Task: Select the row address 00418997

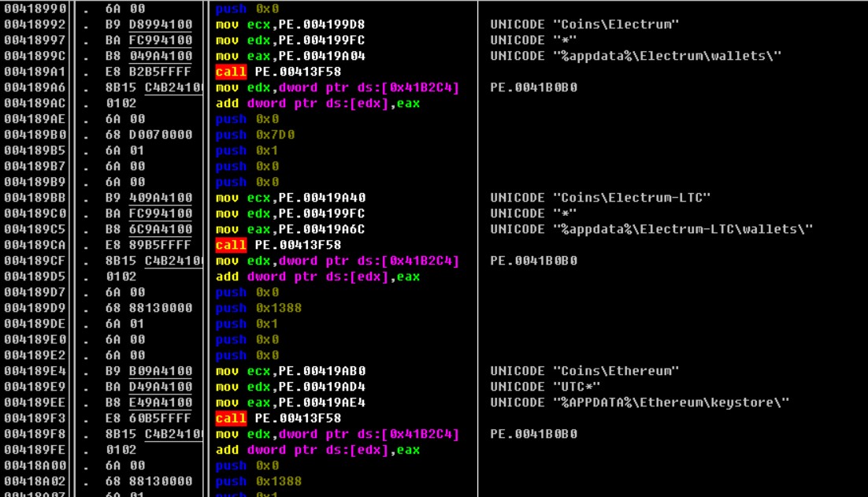Action: click(x=35, y=40)
